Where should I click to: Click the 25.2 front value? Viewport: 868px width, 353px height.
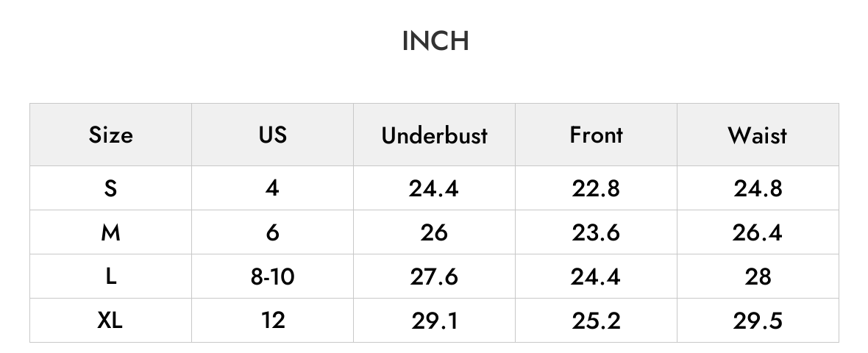coord(596,320)
